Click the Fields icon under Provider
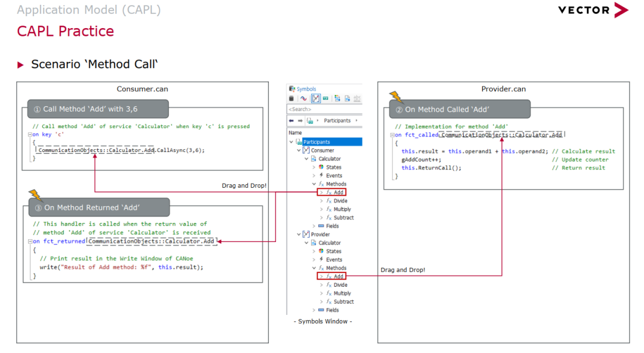 321,310
